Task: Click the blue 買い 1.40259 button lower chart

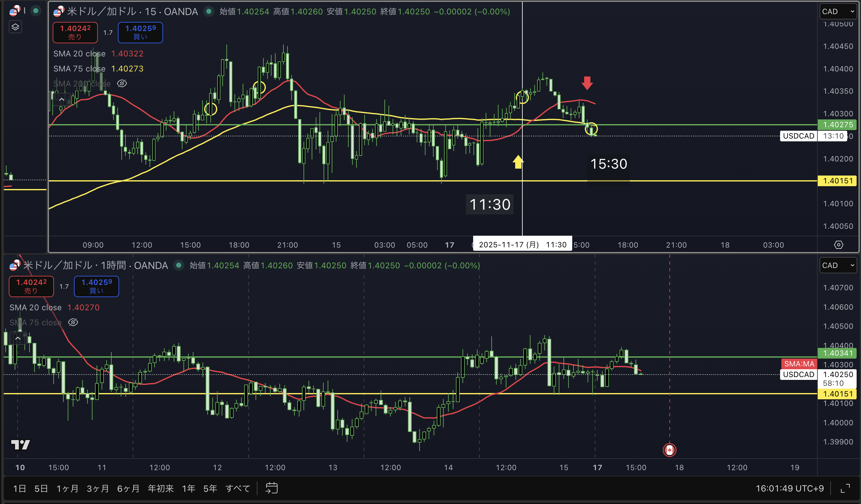Action: coord(96,286)
